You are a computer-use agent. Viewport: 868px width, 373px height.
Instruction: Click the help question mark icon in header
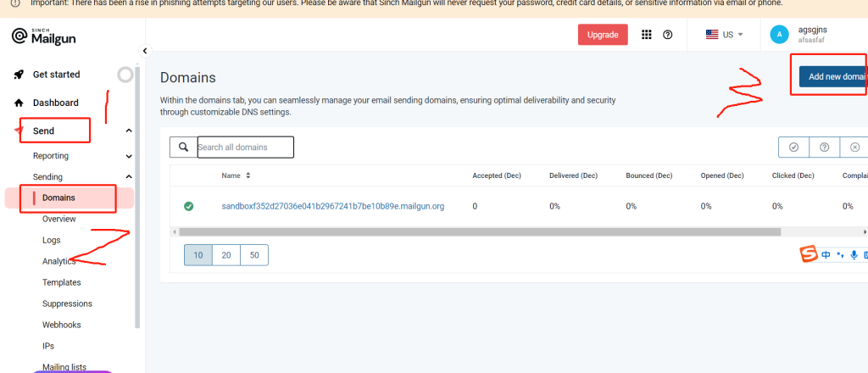[668, 35]
